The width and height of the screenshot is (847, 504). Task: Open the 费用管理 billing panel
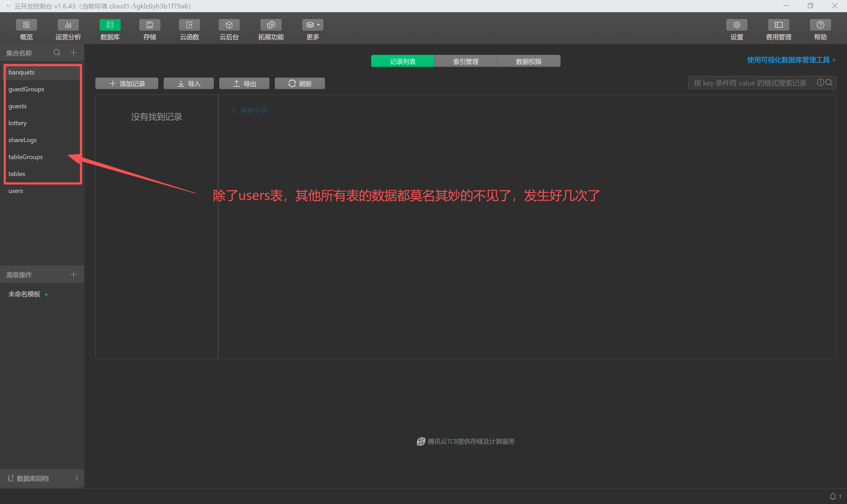pos(778,30)
